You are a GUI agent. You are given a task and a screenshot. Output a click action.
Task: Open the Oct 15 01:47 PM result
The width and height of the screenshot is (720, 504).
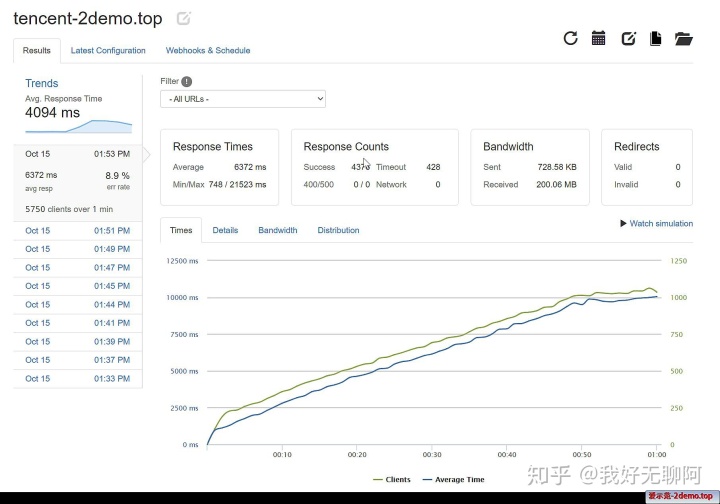(x=78, y=268)
